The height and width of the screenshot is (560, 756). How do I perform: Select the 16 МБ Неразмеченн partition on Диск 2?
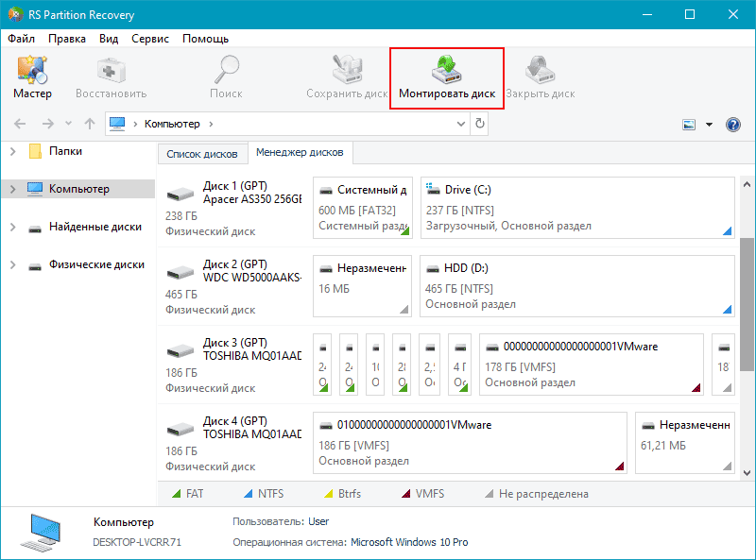362,286
